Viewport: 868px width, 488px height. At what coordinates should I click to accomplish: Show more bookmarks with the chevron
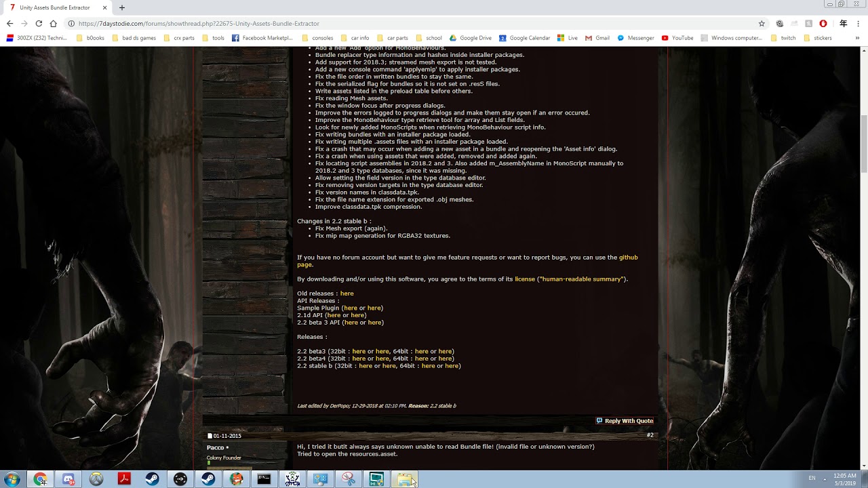(857, 38)
